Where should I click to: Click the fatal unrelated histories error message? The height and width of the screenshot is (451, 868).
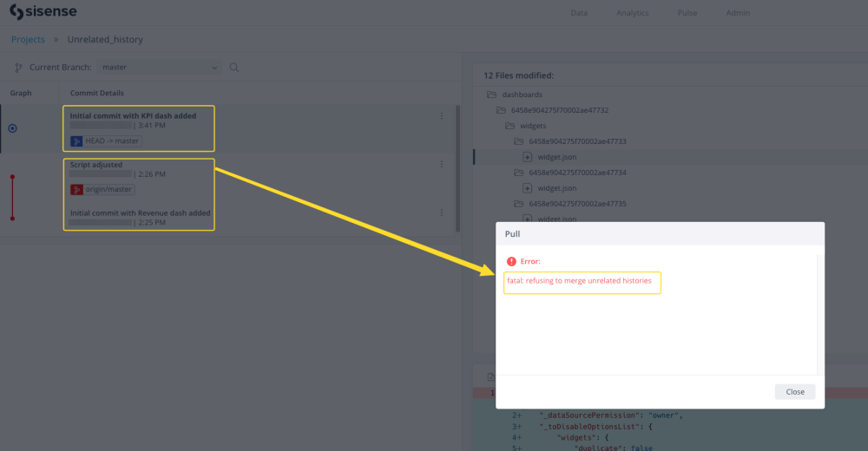(x=579, y=280)
